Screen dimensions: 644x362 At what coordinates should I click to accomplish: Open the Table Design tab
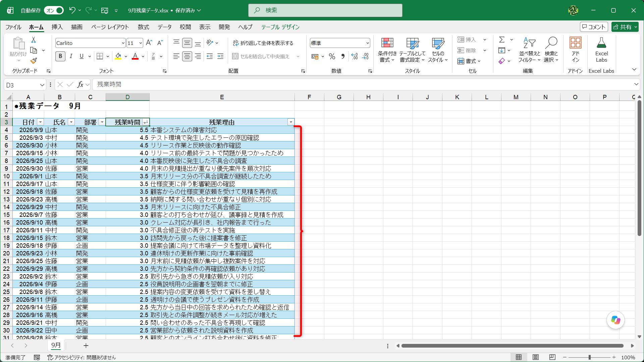(x=280, y=27)
